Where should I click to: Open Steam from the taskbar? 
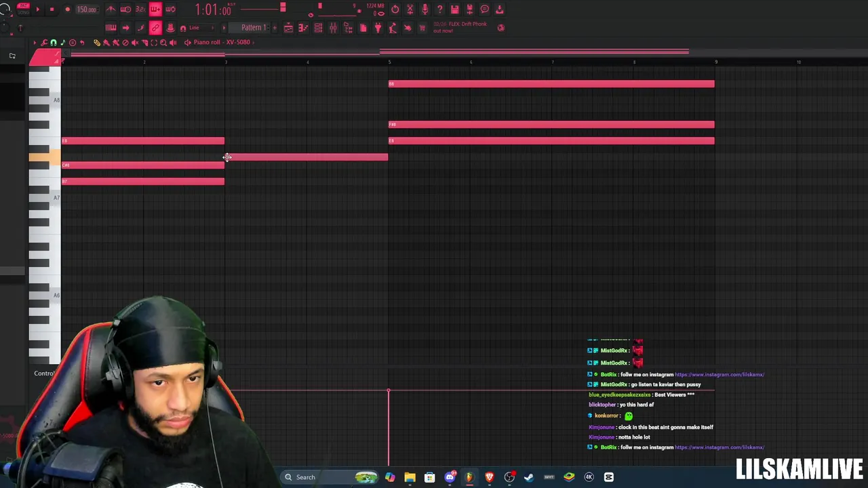[529, 477]
